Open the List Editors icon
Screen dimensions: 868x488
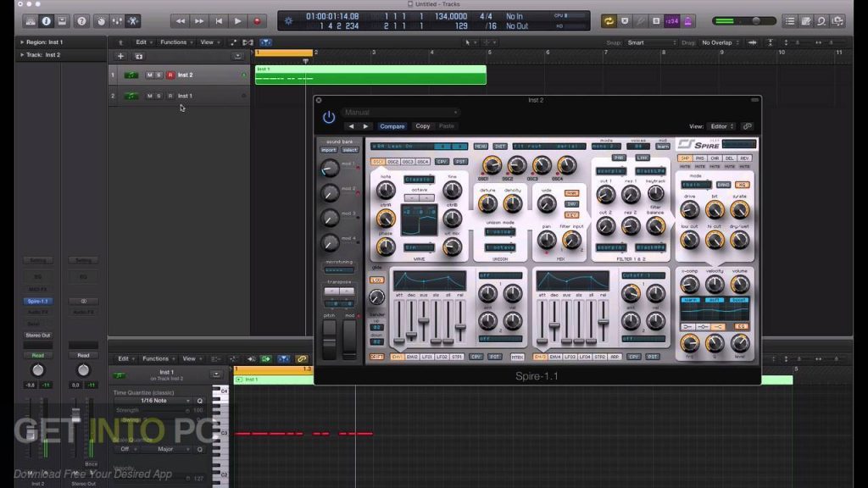tap(790, 21)
